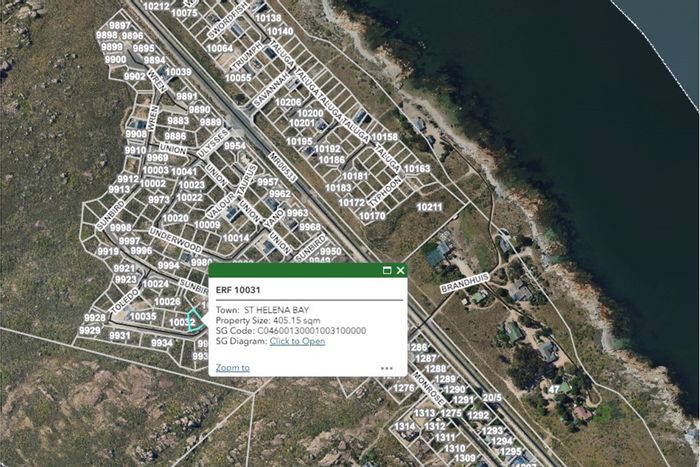Viewport: 700px width, 467px height.
Task: Select parcel 1276 on the map
Action: 404,388
